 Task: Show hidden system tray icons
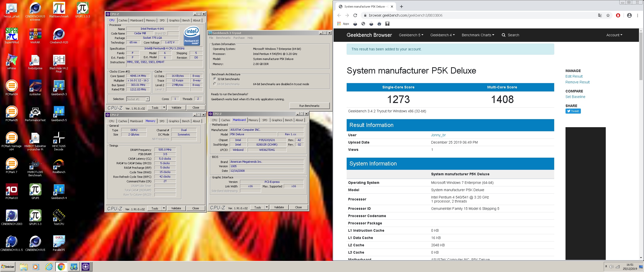[x=606, y=266]
